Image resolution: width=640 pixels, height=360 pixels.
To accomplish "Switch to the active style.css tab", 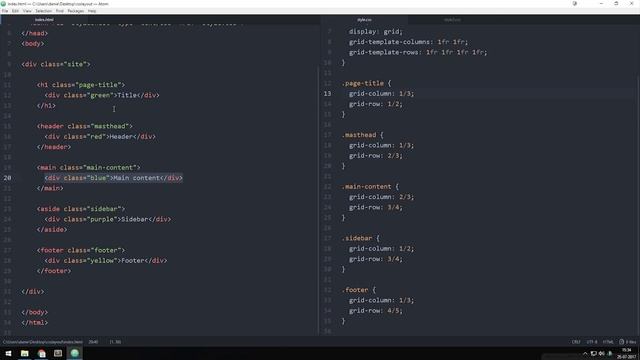I will click(x=364, y=20).
